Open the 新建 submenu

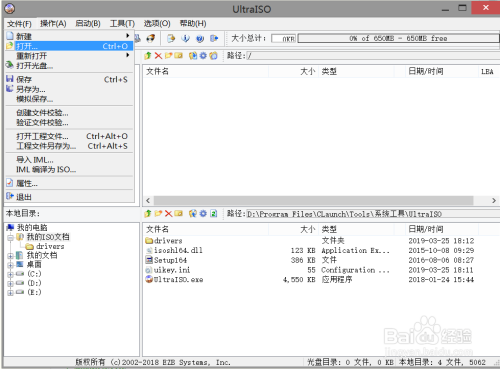(69, 36)
